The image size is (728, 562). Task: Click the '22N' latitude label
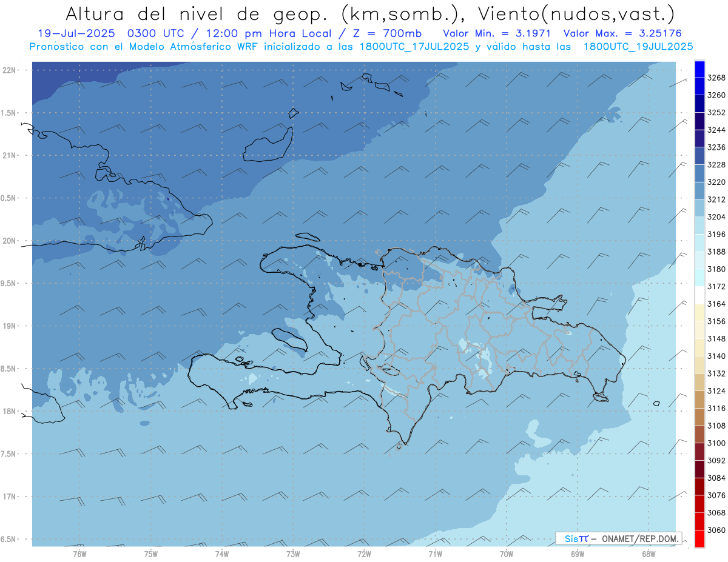(x=9, y=70)
